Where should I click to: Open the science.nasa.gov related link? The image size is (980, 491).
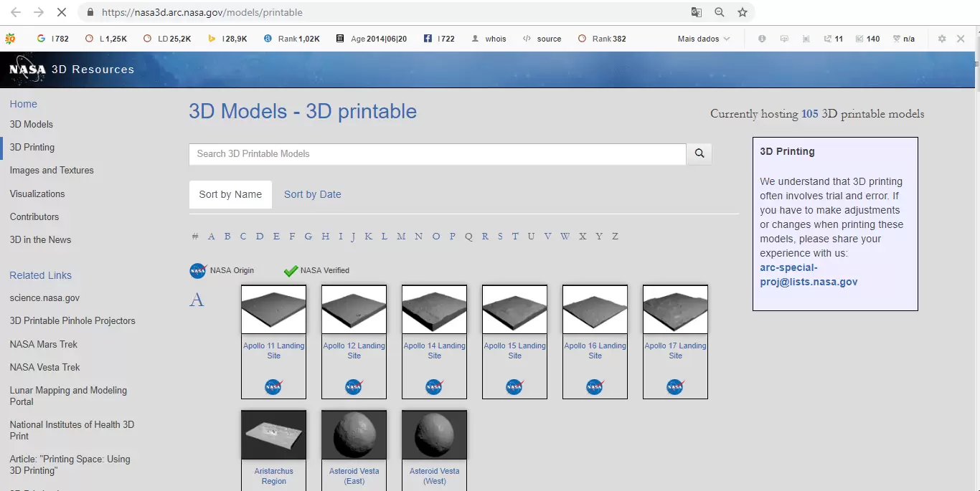tap(44, 297)
